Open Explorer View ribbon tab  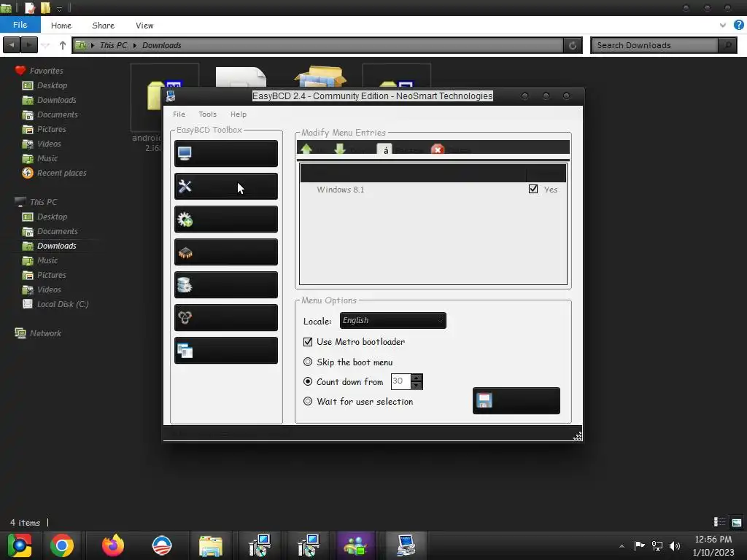pyautogui.click(x=144, y=26)
